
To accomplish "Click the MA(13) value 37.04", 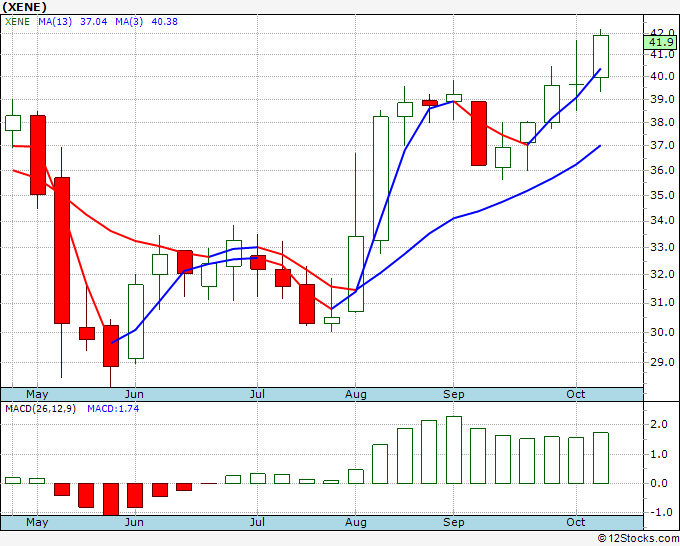I will pyautogui.click(x=94, y=22).
